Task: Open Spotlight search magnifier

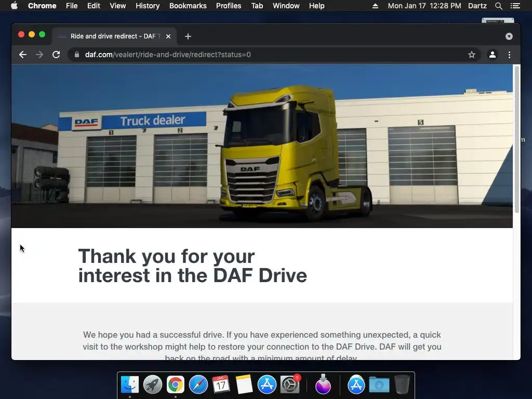Action: 499,6
